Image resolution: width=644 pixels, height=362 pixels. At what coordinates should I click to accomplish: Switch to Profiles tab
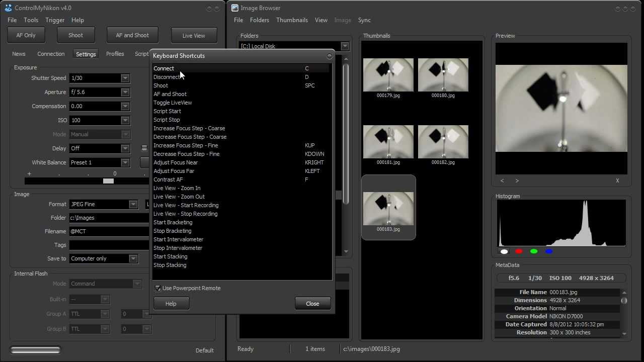coord(115,54)
